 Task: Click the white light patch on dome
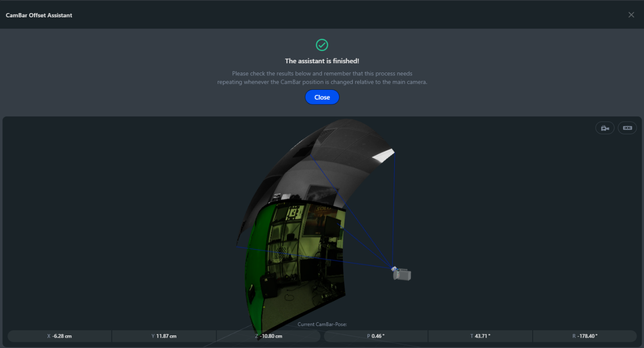coord(383,156)
